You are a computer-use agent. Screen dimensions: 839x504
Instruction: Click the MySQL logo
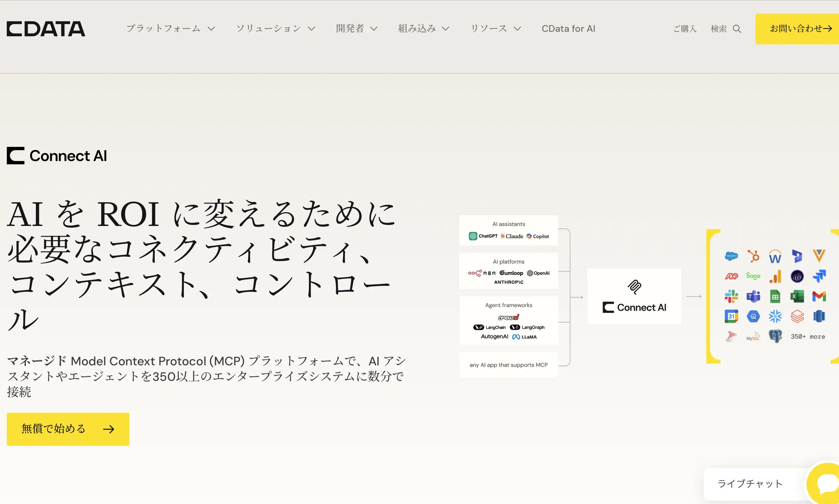753,337
